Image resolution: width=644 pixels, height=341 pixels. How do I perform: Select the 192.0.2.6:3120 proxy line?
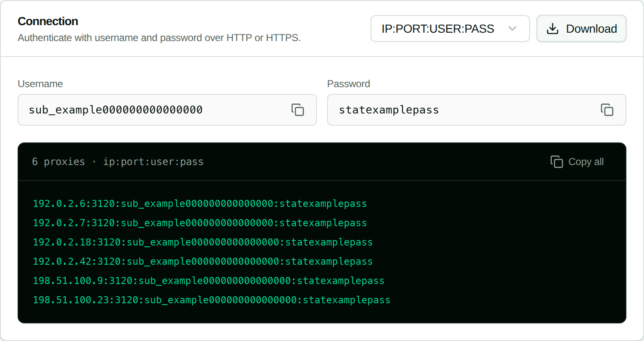coord(200,204)
